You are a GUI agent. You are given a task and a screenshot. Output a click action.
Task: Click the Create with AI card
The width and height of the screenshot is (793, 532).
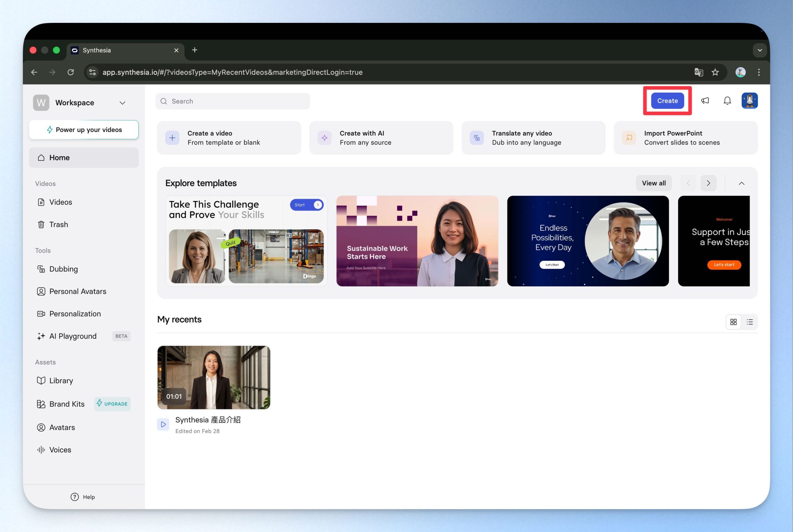tap(381, 138)
